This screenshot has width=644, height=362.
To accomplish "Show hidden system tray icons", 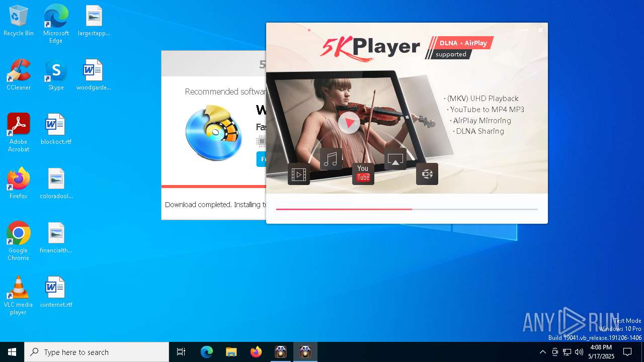I will tap(542, 352).
